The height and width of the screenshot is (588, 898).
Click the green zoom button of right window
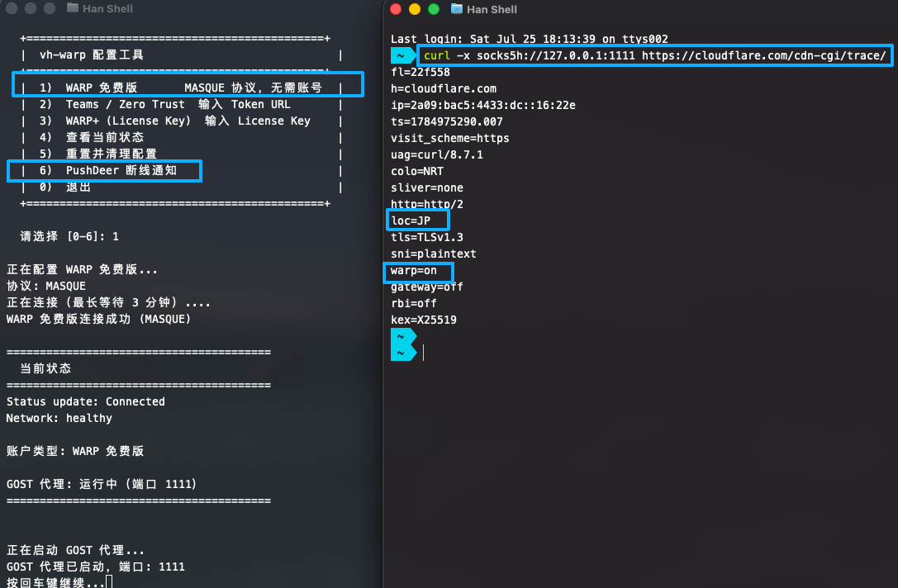[x=434, y=8]
